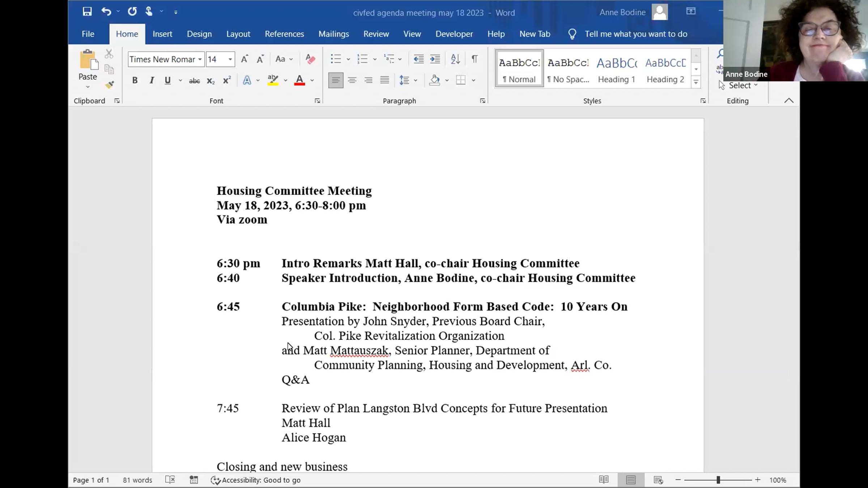Click the Sort A-Z icon

[455, 59]
